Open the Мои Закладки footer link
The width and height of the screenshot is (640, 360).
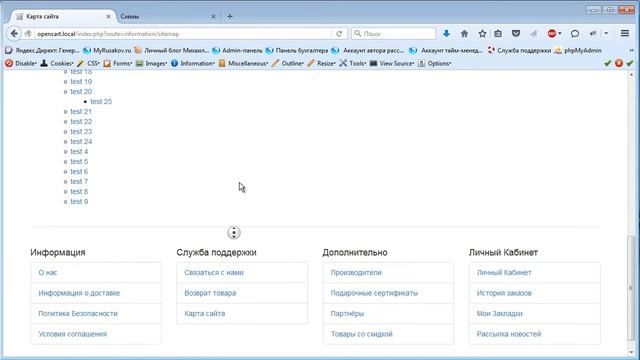pyautogui.click(x=500, y=313)
